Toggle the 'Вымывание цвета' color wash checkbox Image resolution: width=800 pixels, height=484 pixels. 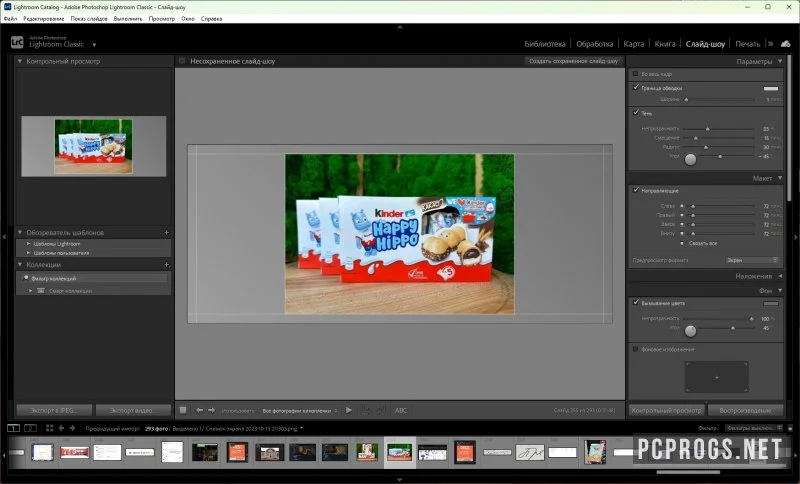636,302
